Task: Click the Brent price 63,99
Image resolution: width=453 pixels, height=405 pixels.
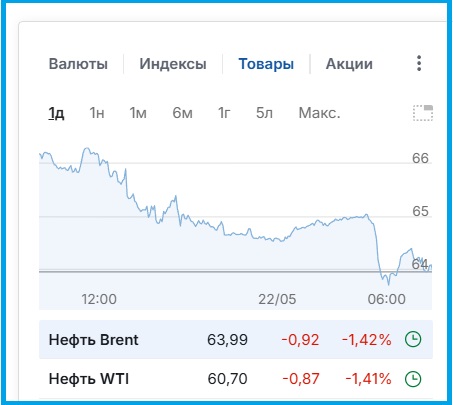Action: [227, 340]
